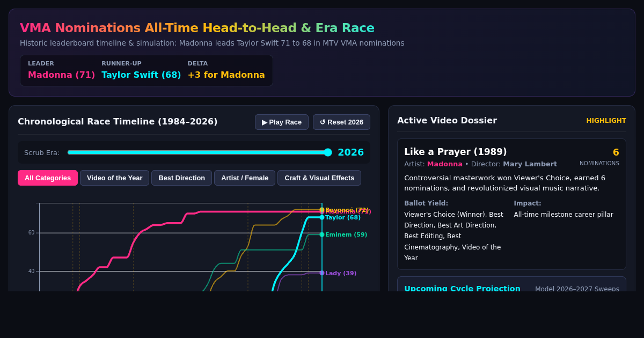
Task: Click the Upcoming Cycle Projection heading
Action: click(x=462, y=288)
